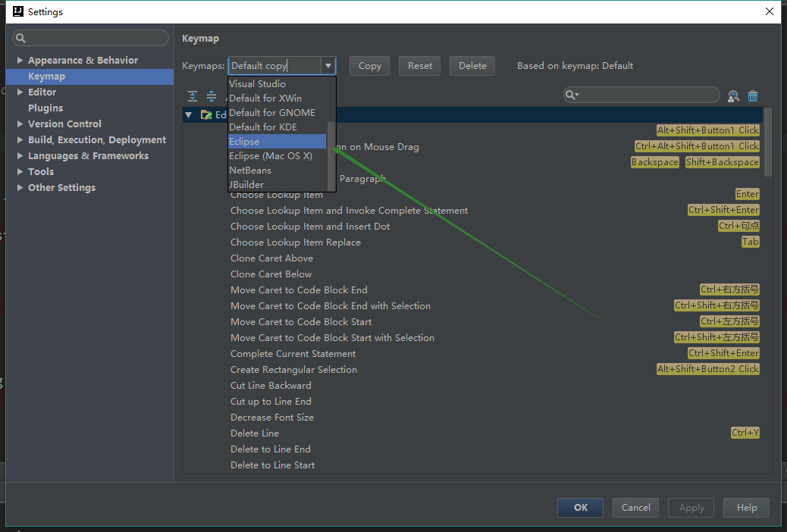Image resolution: width=787 pixels, height=532 pixels.
Task: Click the keymap dropdown list scrollbar
Action: point(331,155)
